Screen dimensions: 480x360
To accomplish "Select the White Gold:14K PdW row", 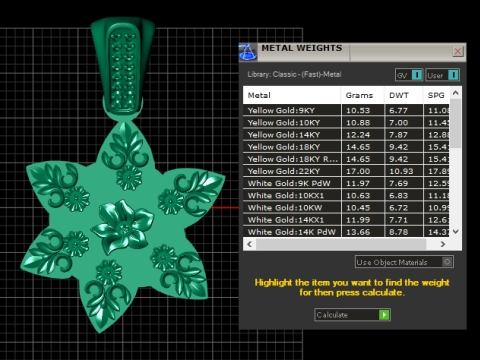I will 346,232.
